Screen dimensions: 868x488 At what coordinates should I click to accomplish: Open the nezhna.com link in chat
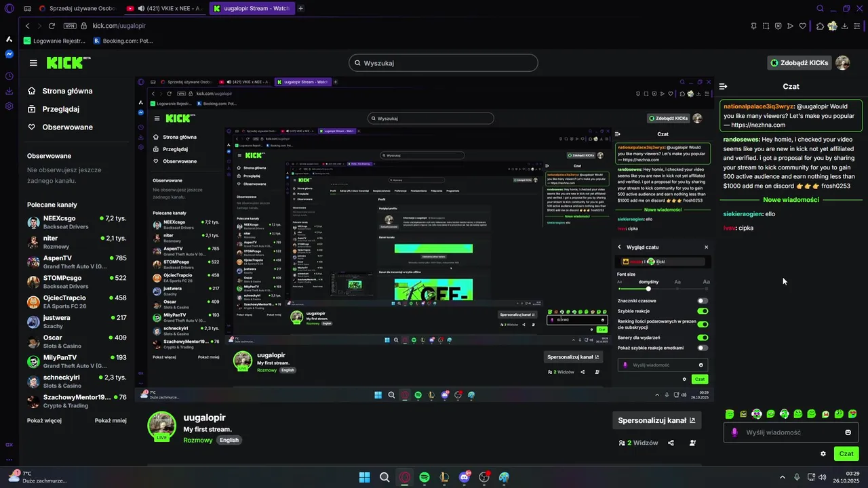click(x=758, y=125)
